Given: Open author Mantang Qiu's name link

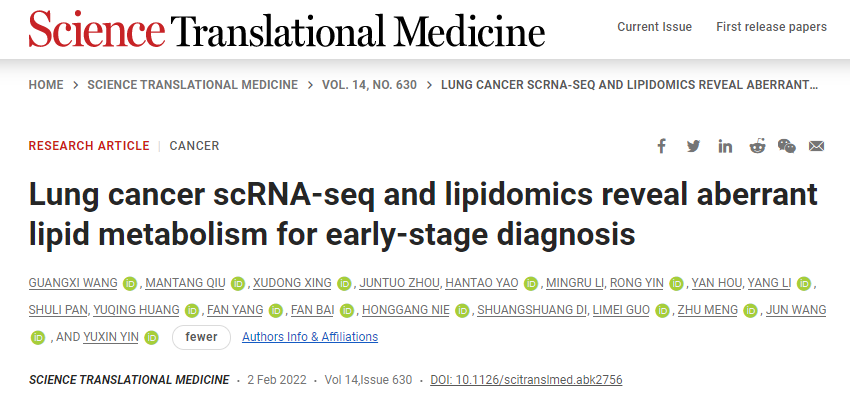Looking at the screenshot, I should 185,283.
